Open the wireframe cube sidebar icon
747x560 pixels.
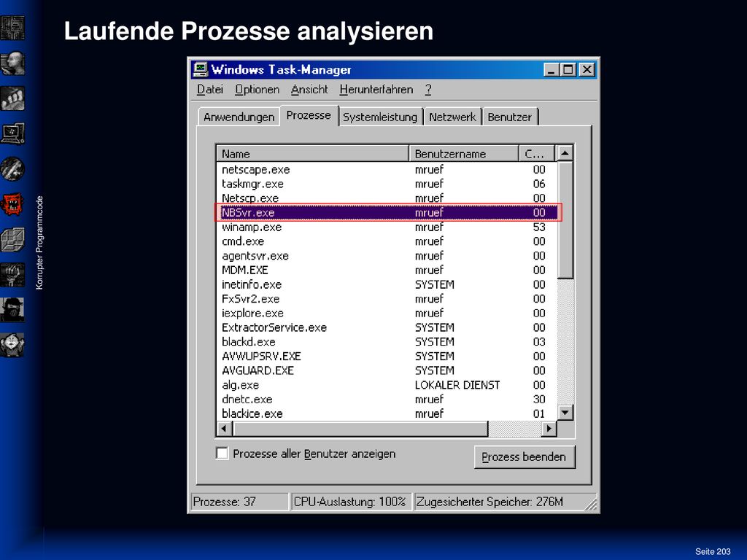point(12,239)
